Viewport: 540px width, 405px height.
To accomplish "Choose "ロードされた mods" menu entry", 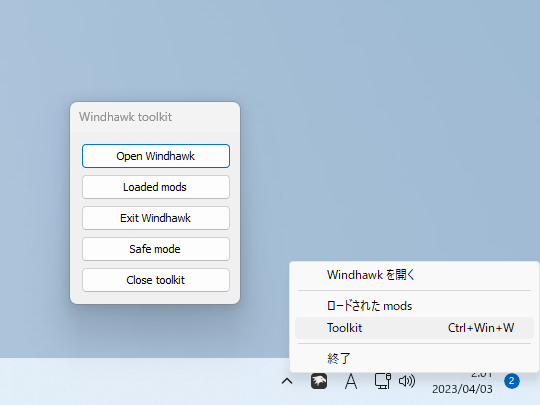I will 414,306.
